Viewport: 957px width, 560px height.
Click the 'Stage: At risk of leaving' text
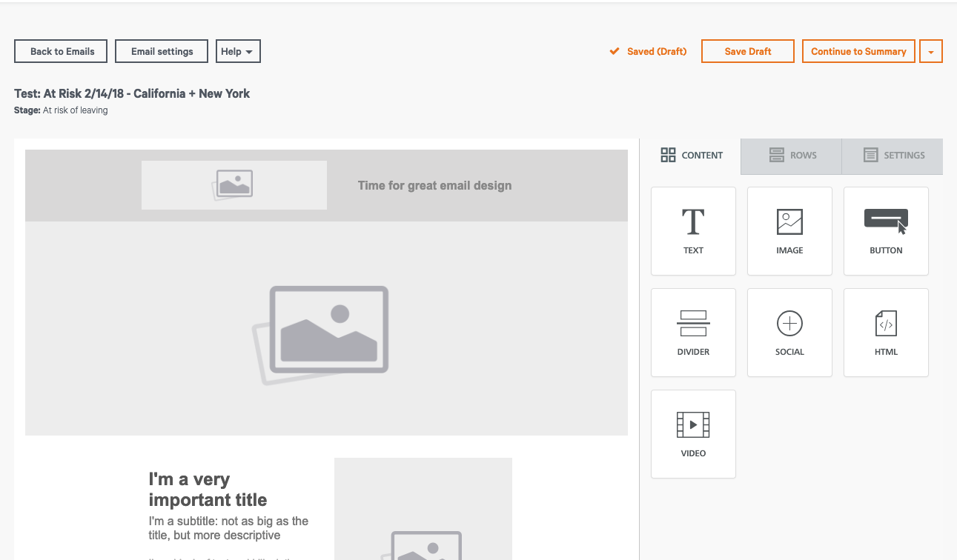coord(61,110)
